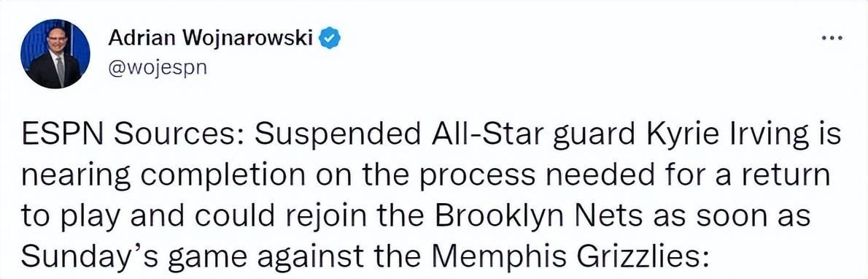Click 'to play' starting the third line
Image resolution: width=868 pixels, height=279 pixels.
coord(71,215)
